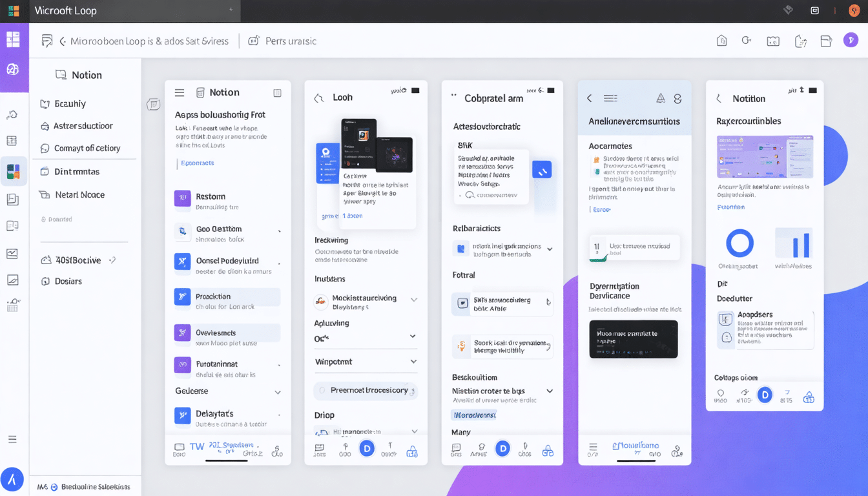Select the highlighted "Proaciction" row in Notion card

tap(227, 297)
